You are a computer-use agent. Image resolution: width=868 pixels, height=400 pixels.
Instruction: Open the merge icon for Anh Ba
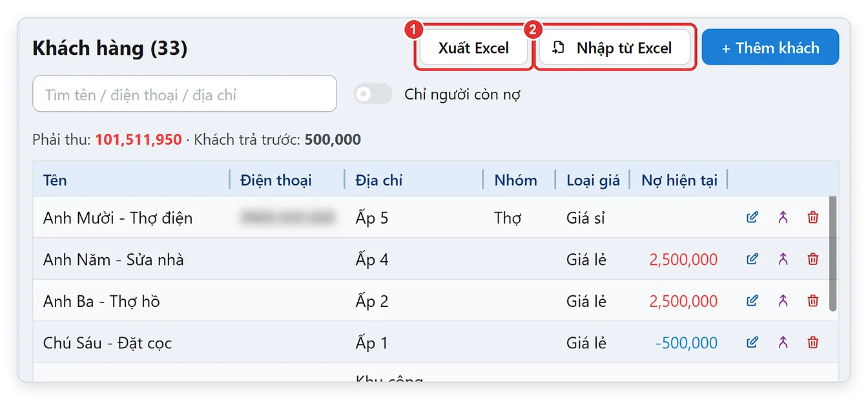(x=783, y=300)
